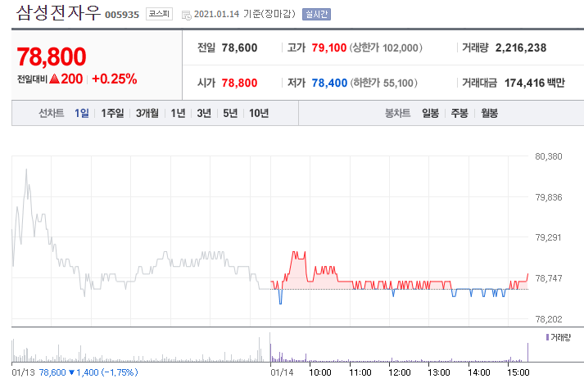The height and width of the screenshot is (392, 584).
Task: Open the 월봉 candlestick chart
Action: (x=490, y=113)
